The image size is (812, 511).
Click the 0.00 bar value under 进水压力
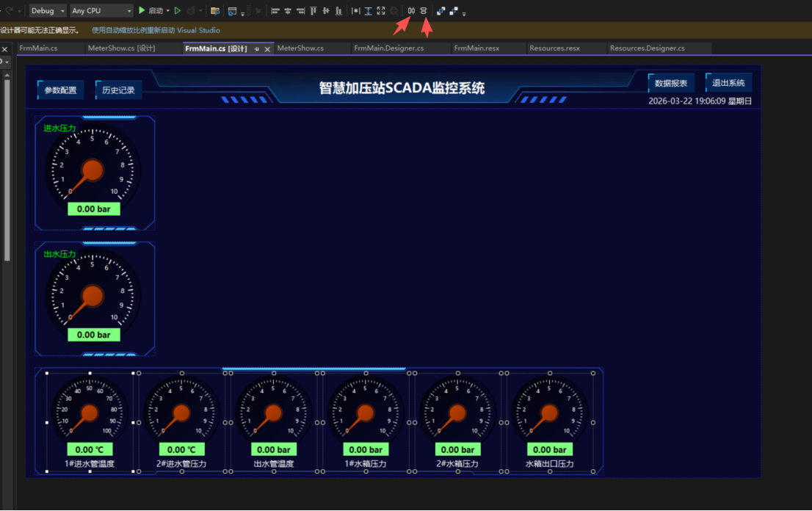[94, 209]
